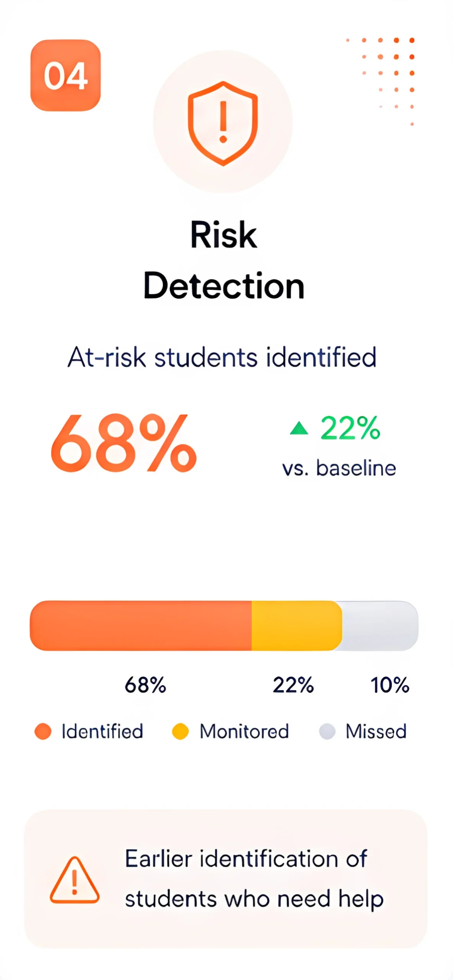
Task: Open the Earlier identification callout card
Action: pyautogui.click(x=226, y=879)
